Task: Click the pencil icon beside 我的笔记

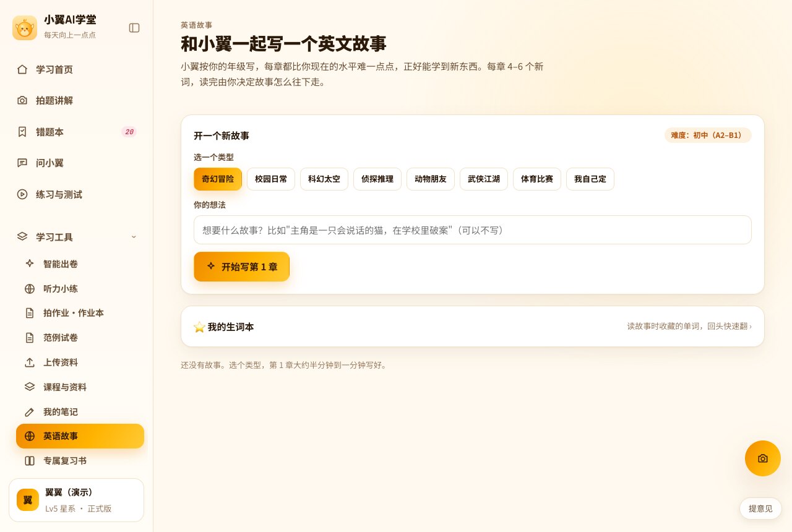Action: pos(30,411)
